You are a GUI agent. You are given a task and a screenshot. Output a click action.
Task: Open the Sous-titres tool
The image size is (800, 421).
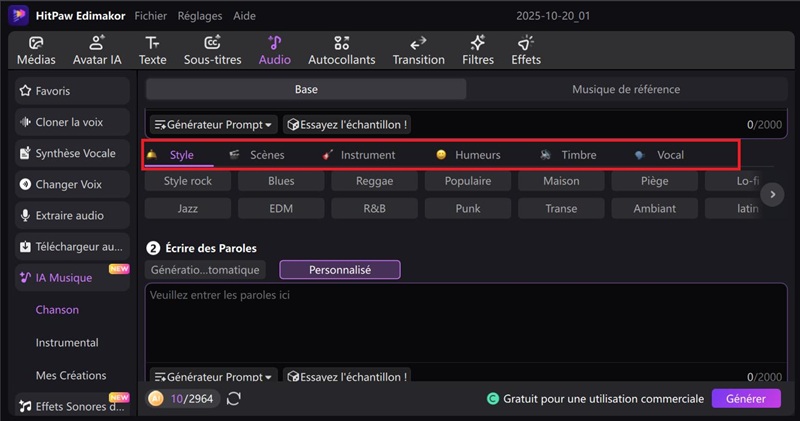[212, 43]
